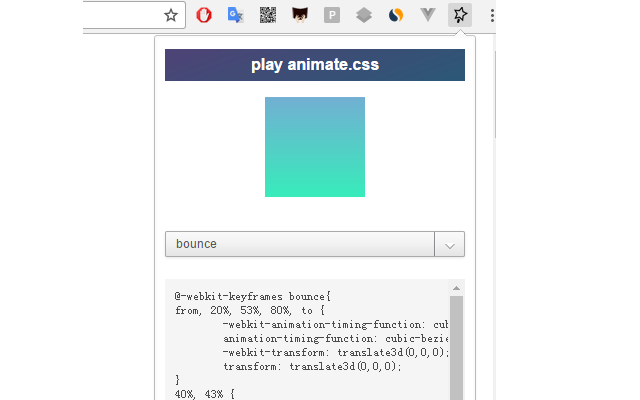
Task: Click the gradient animation preview box
Action: click(x=315, y=147)
